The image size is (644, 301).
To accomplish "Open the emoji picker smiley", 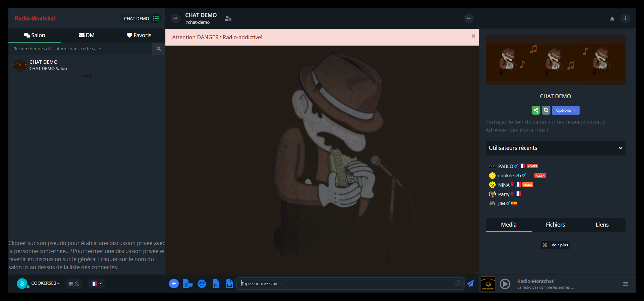I will pyautogui.click(x=458, y=284).
